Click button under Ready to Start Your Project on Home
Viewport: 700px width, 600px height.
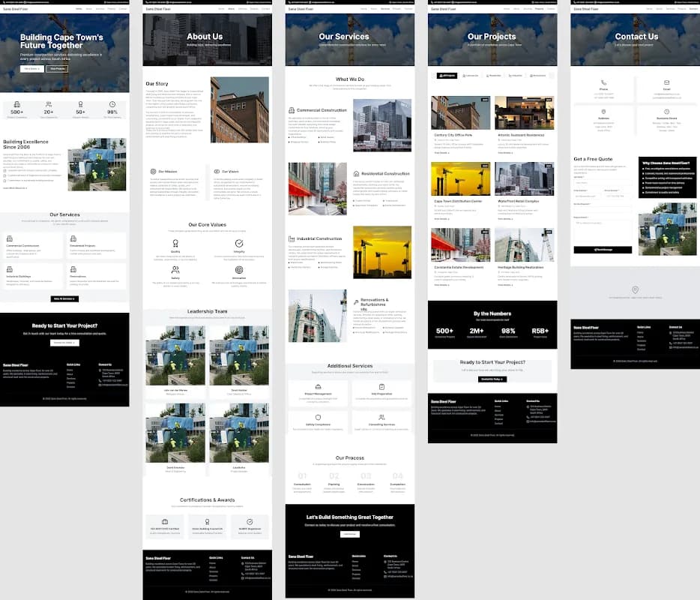tap(64, 343)
